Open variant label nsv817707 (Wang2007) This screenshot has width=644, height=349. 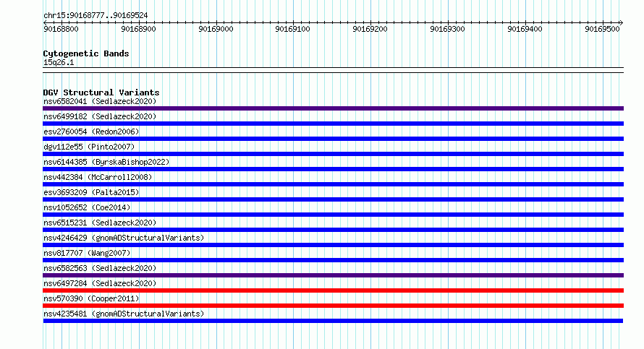(87, 253)
